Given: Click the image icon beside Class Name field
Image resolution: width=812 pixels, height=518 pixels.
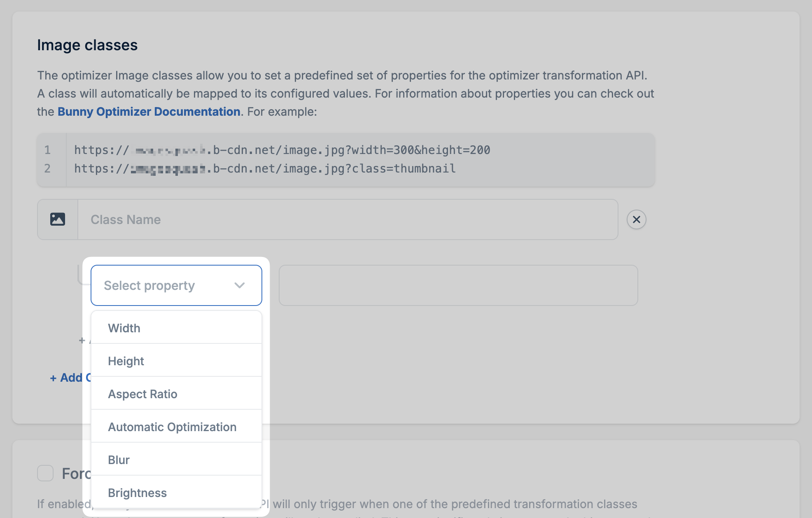Looking at the screenshot, I should click(57, 219).
